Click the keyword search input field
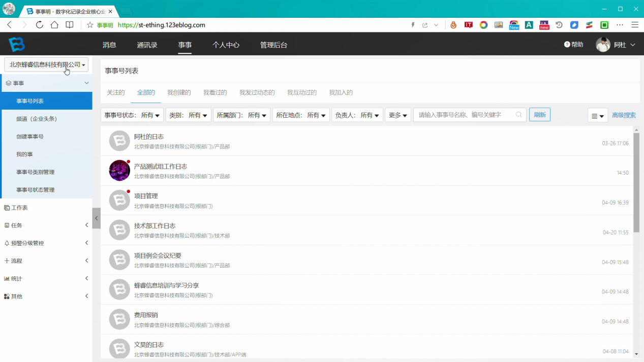644x362 pixels. click(x=466, y=115)
